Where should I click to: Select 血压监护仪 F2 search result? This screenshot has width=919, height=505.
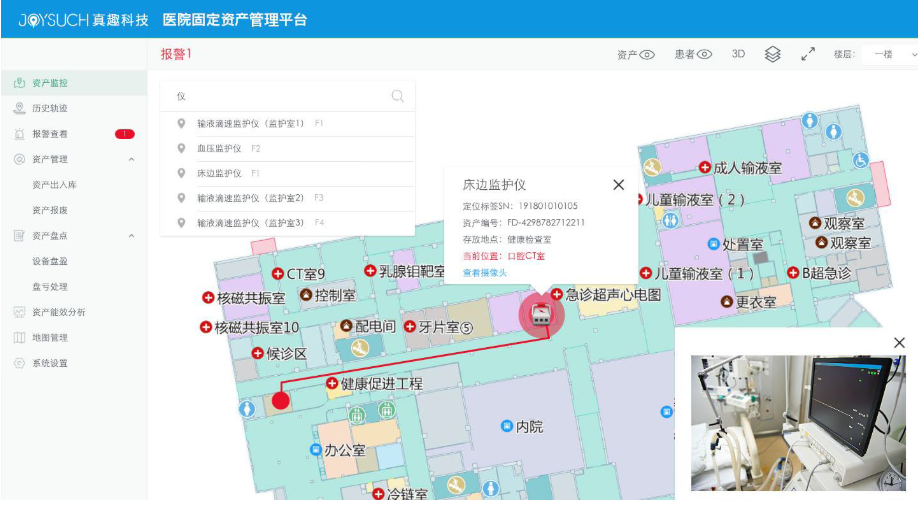(287, 149)
